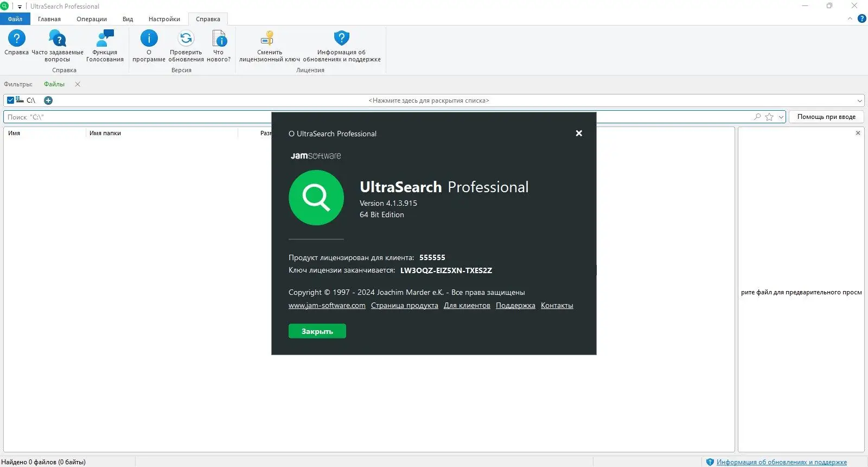
Task: Click the shield icon in the status bar
Action: click(x=710, y=462)
